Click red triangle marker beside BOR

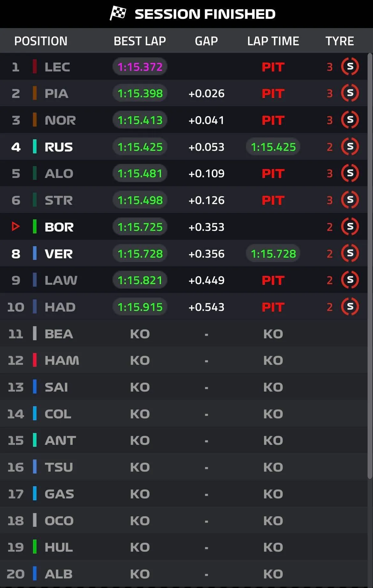pyautogui.click(x=16, y=227)
